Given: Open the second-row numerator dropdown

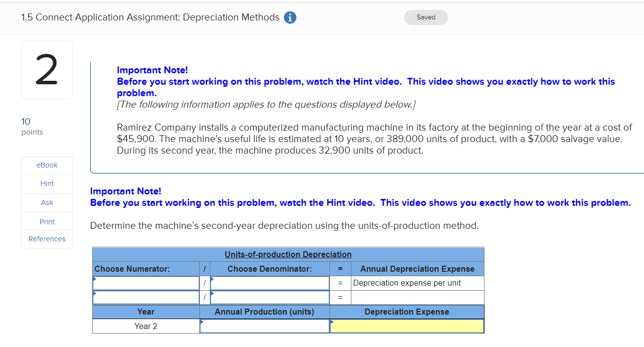Looking at the screenshot, I should point(146,297).
